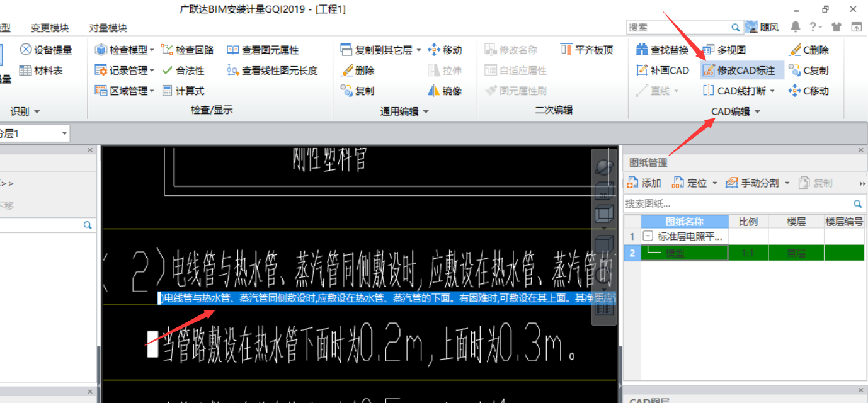Run 合法性 check

pyautogui.click(x=183, y=71)
